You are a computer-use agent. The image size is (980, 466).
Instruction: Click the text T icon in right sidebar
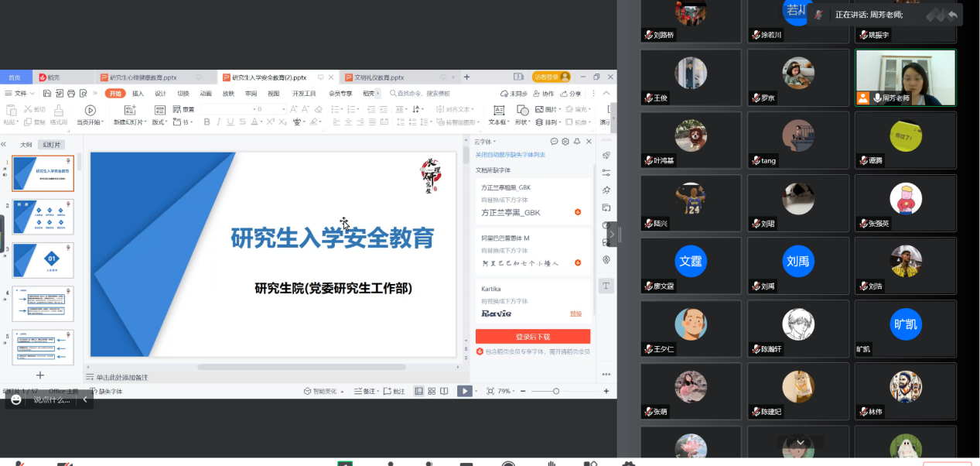click(606, 286)
